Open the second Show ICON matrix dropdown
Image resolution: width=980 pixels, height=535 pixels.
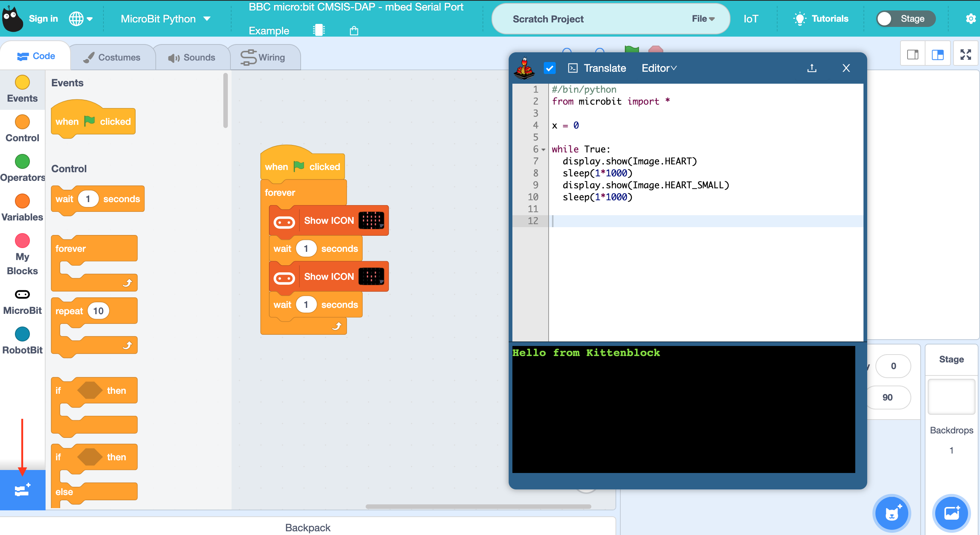click(x=371, y=276)
